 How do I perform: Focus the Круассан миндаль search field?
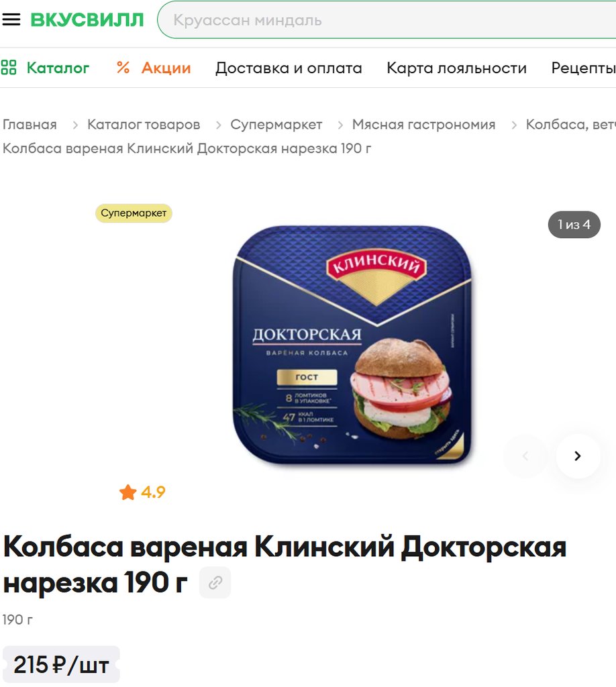(387, 19)
